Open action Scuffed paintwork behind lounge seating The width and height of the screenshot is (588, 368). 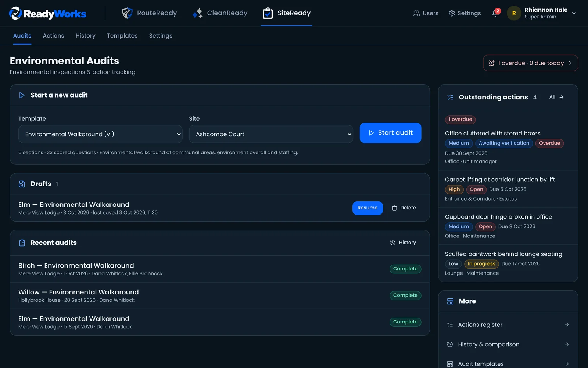point(503,254)
